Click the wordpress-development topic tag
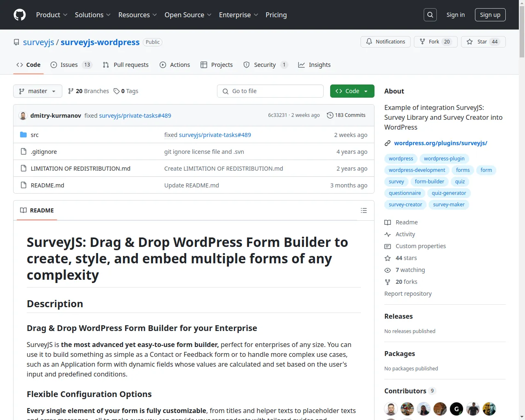 click(417, 170)
